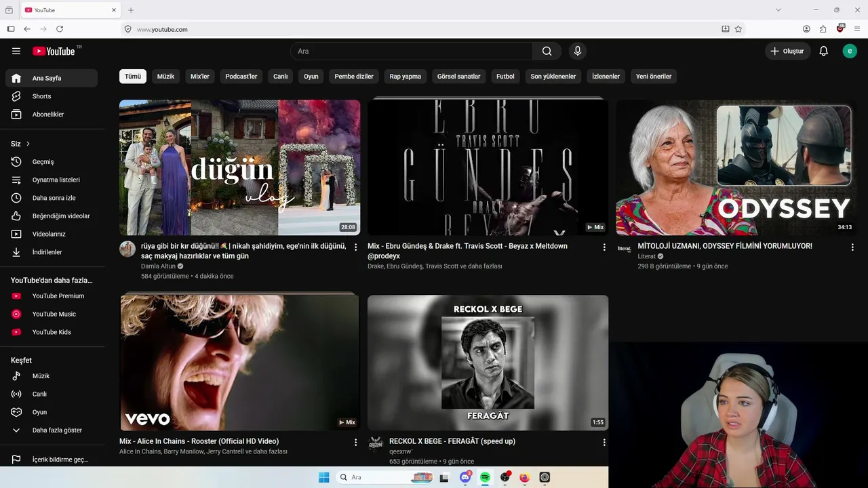The height and width of the screenshot is (488, 868).
Task: Select the Podcast'ler filter chip
Action: coord(241,77)
